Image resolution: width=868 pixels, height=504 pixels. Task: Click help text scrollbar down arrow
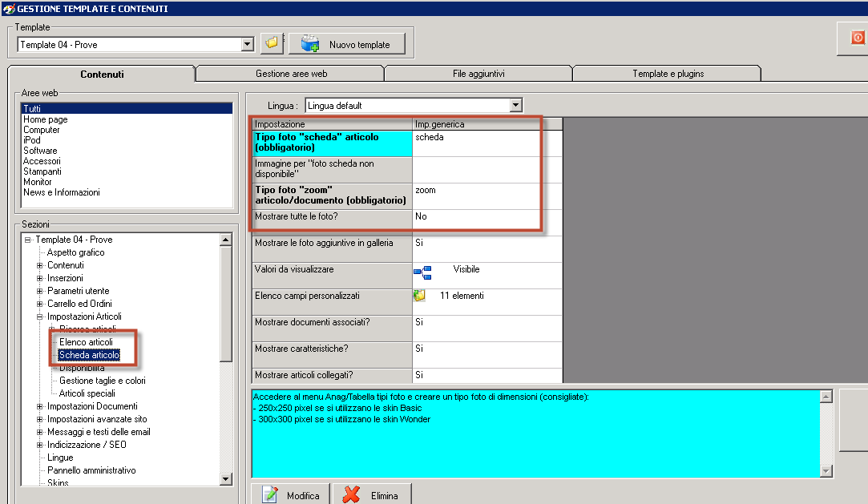coord(826,471)
